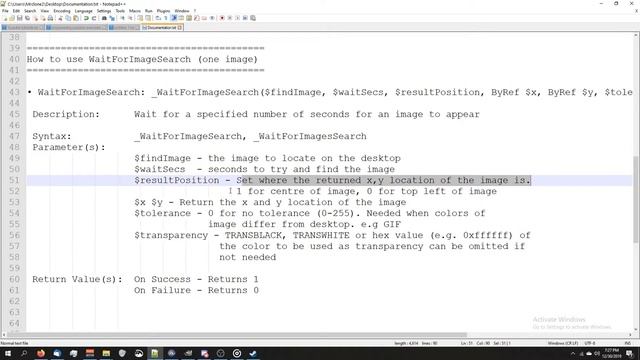This screenshot has width=640, height=360.
Task: Open the Action Center notifications icon
Action: pyautogui.click(x=630, y=353)
